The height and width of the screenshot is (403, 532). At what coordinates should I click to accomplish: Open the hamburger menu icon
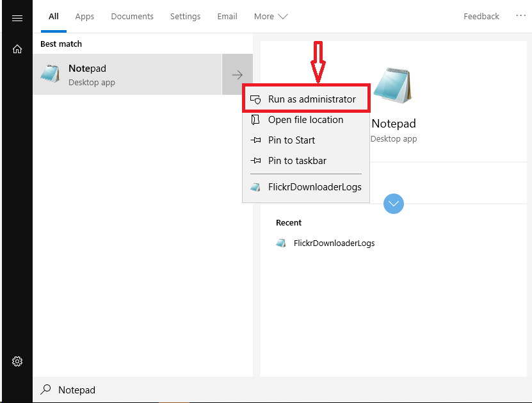tap(17, 18)
